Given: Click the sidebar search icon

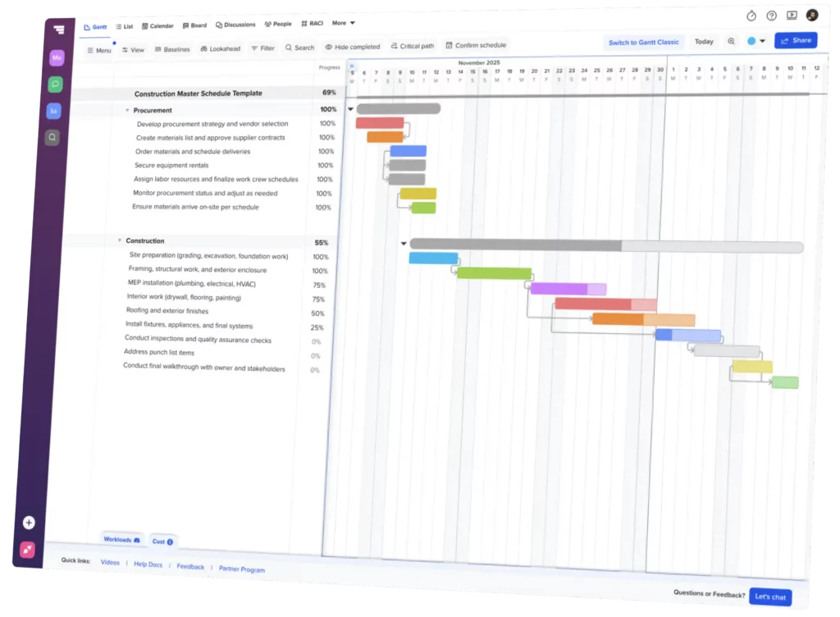Looking at the screenshot, I should click(52, 137).
